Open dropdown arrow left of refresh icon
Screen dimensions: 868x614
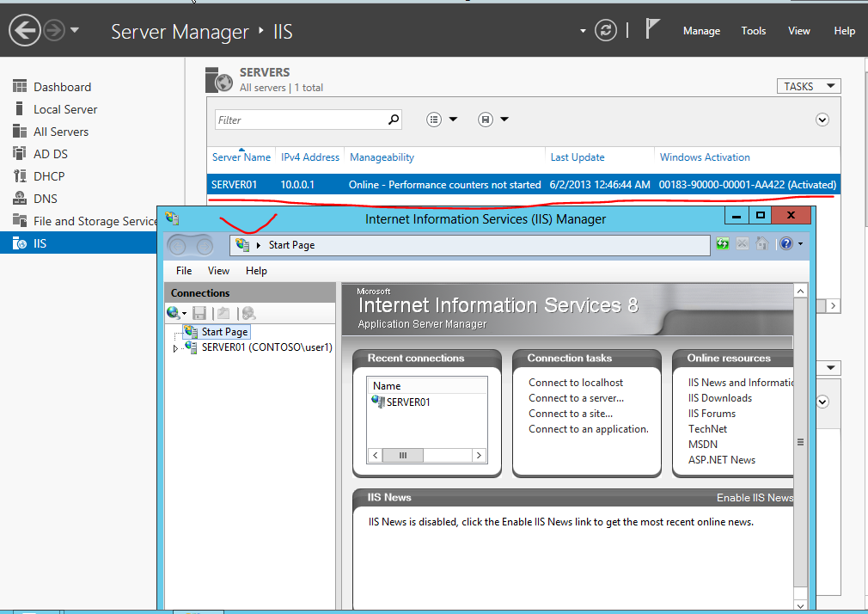[583, 31]
